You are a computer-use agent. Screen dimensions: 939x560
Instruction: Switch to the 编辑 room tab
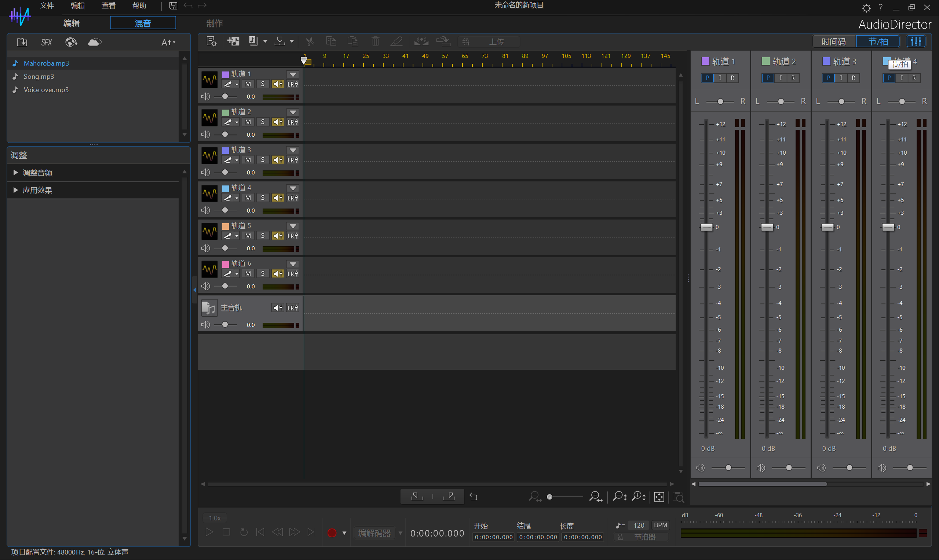72,23
